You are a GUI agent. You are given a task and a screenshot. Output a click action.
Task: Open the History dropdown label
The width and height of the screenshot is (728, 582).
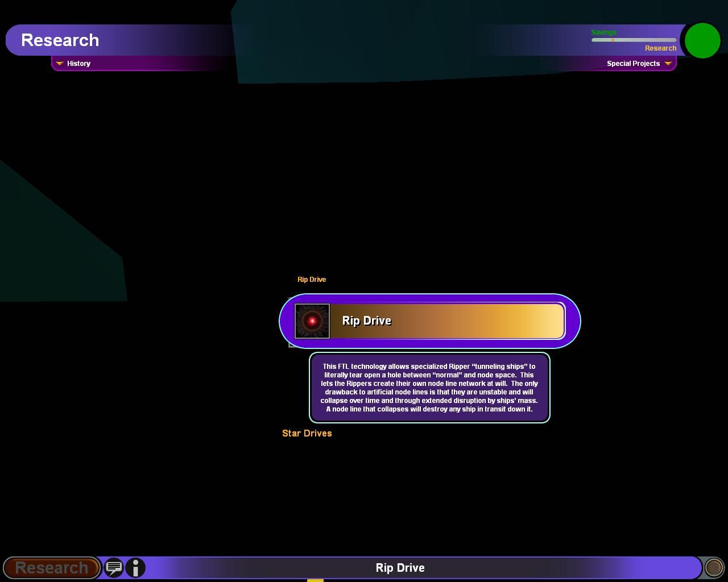pyautogui.click(x=78, y=64)
